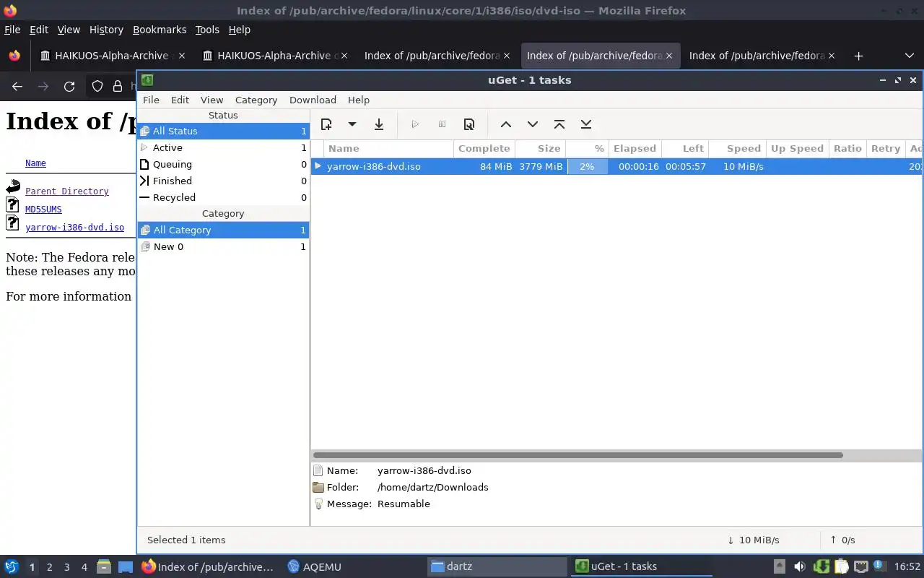Viewport: 924px width, 578px height.
Task: Click the move up arrow icon
Action: (x=506, y=124)
